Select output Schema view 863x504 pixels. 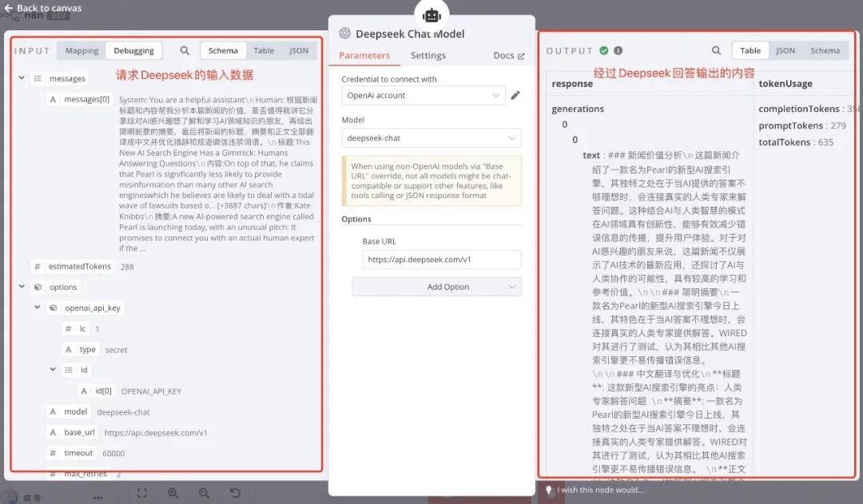[x=825, y=50]
